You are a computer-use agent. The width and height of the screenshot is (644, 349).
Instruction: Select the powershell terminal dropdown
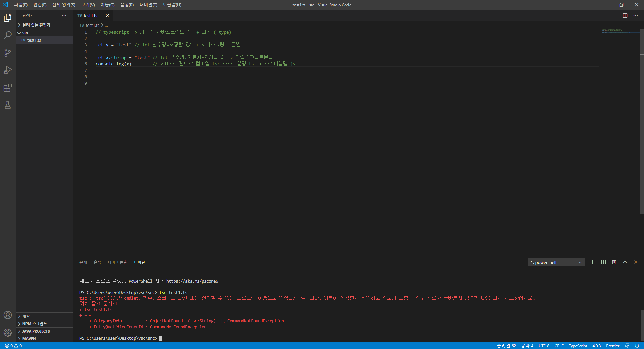point(556,262)
